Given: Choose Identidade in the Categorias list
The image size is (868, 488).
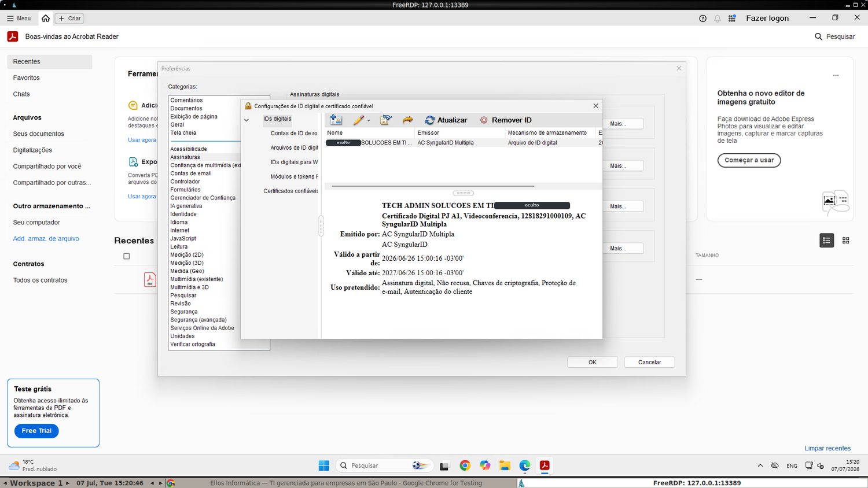Looking at the screenshot, I should (x=183, y=214).
